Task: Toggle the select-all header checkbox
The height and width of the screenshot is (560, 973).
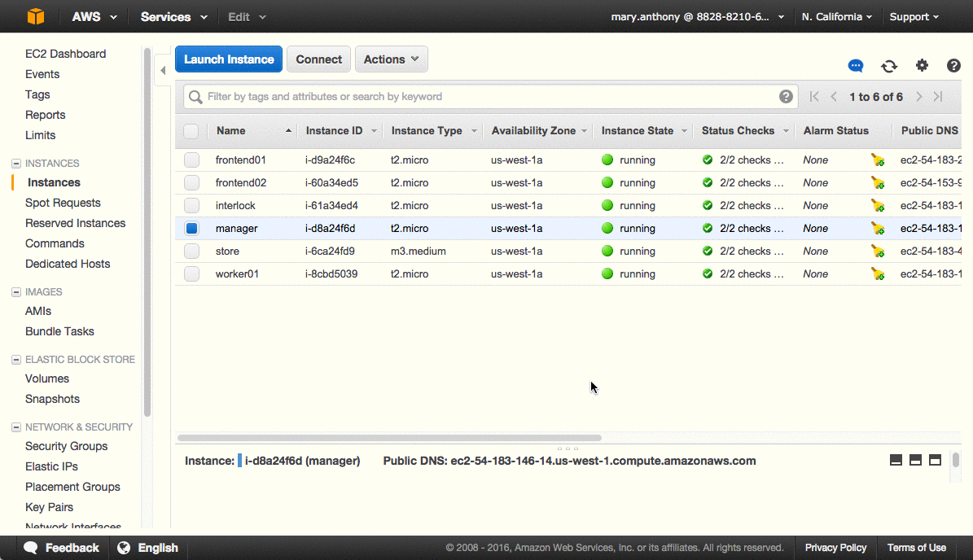Action: tap(191, 131)
